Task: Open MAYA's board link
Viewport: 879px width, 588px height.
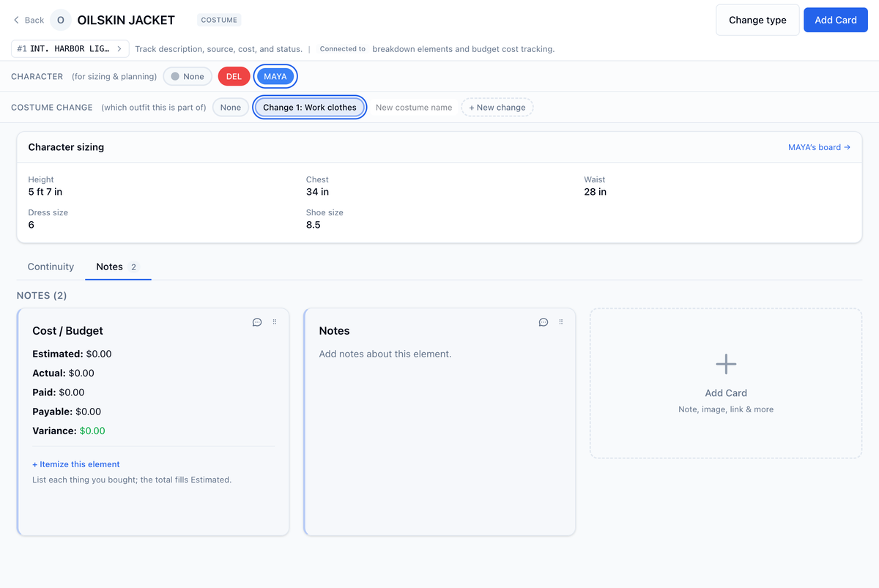Action: 819,147
